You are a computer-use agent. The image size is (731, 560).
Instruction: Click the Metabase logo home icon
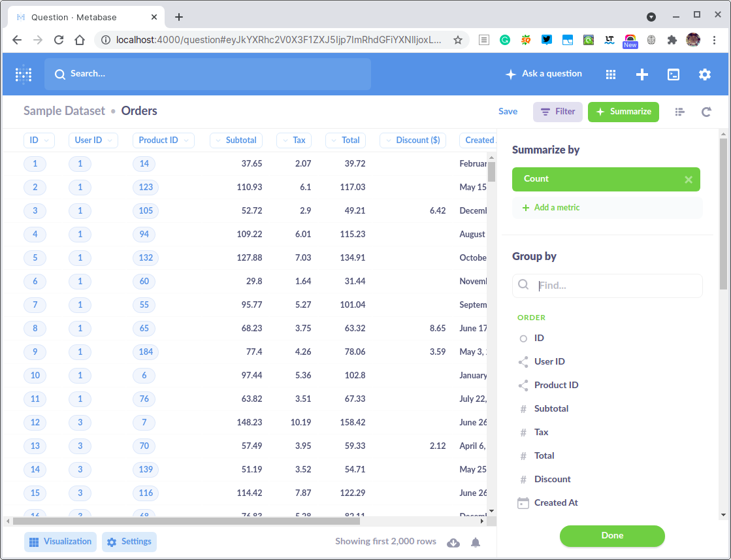(24, 74)
